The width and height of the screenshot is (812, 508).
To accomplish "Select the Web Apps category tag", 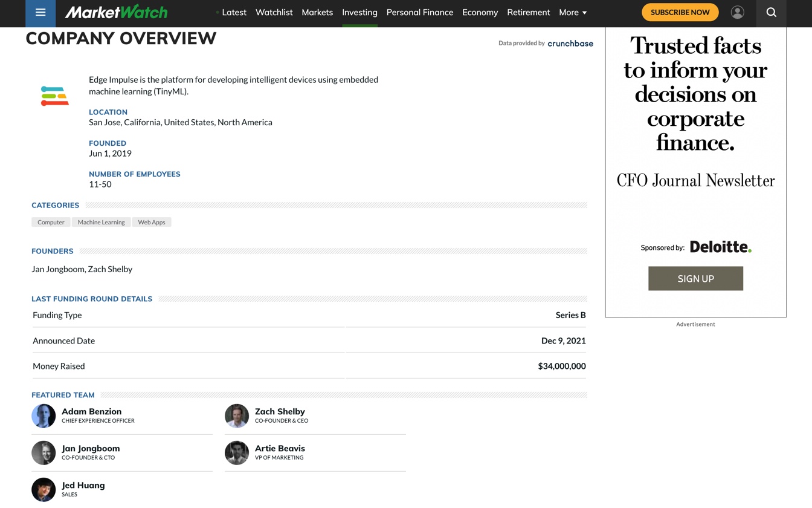I will 152,222.
